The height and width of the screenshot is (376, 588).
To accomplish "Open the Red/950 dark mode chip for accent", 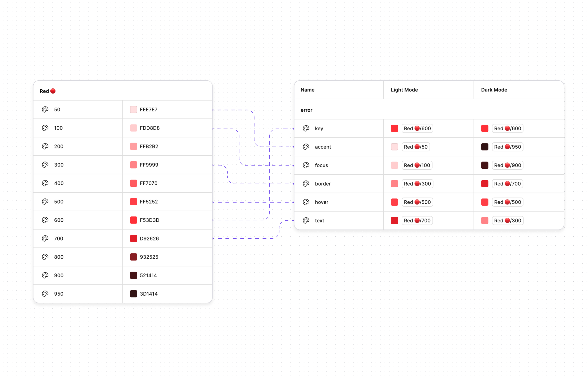I will [507, 147].
